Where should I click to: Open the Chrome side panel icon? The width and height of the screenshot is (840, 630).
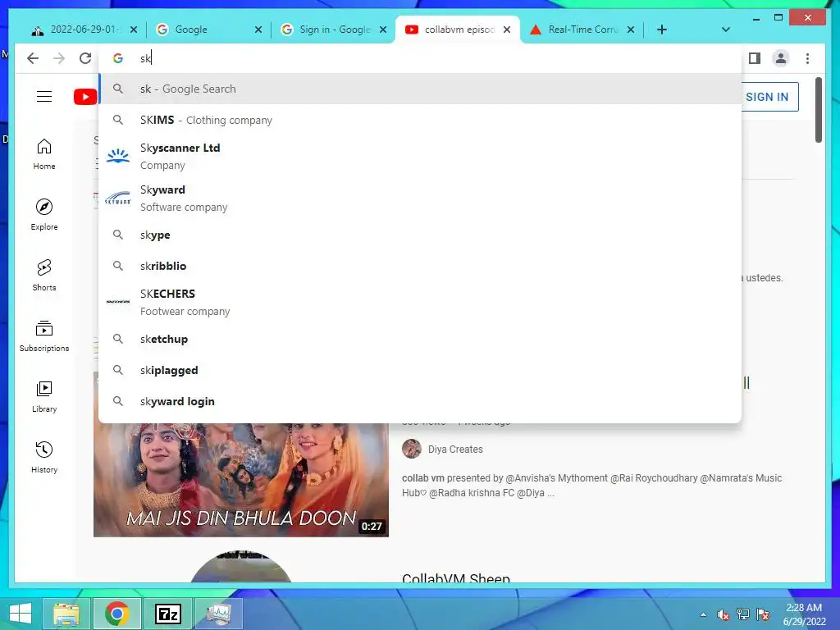[755, 58]
